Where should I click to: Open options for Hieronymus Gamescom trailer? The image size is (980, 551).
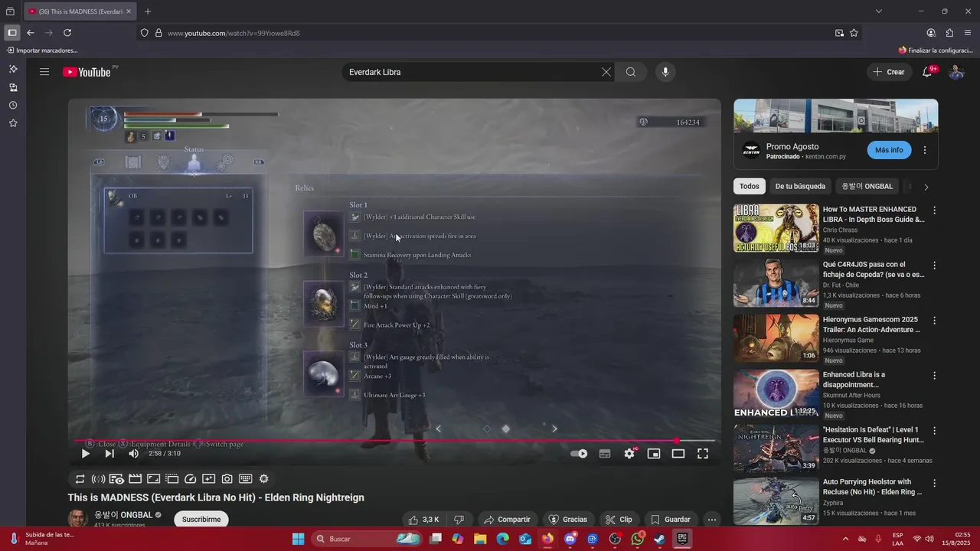point(934,320)
